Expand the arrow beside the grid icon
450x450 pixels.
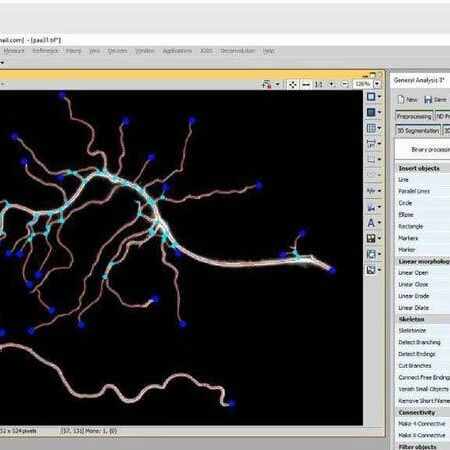point(379,128)
